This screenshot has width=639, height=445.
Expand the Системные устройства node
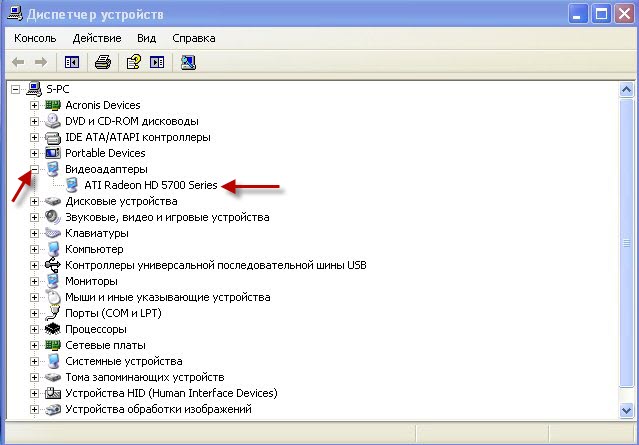click(x=35, y=361)
